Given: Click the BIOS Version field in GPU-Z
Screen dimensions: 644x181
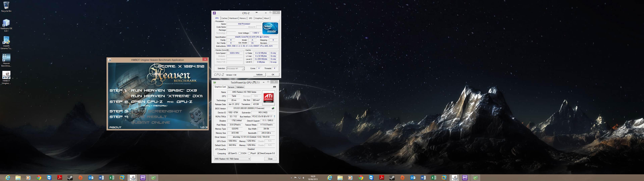Looking at the screenshot, I should pyautogui.click(x=249, y=108).
